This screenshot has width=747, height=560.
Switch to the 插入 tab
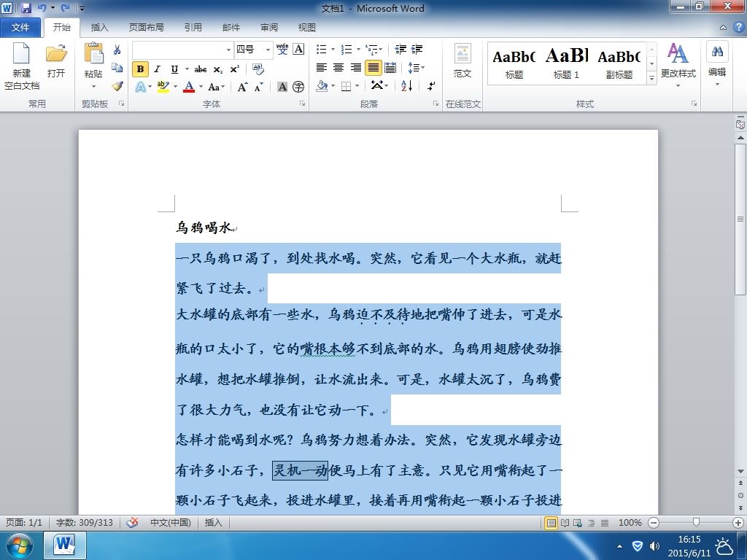[99, 28]
